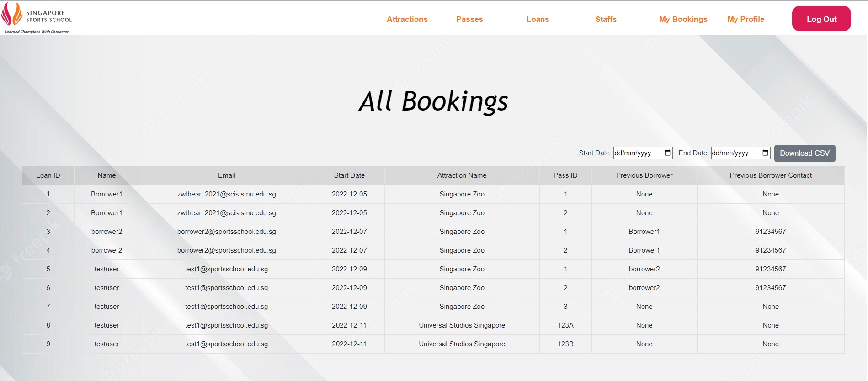Select loan ID 8 cell

[x=48, y=325]
